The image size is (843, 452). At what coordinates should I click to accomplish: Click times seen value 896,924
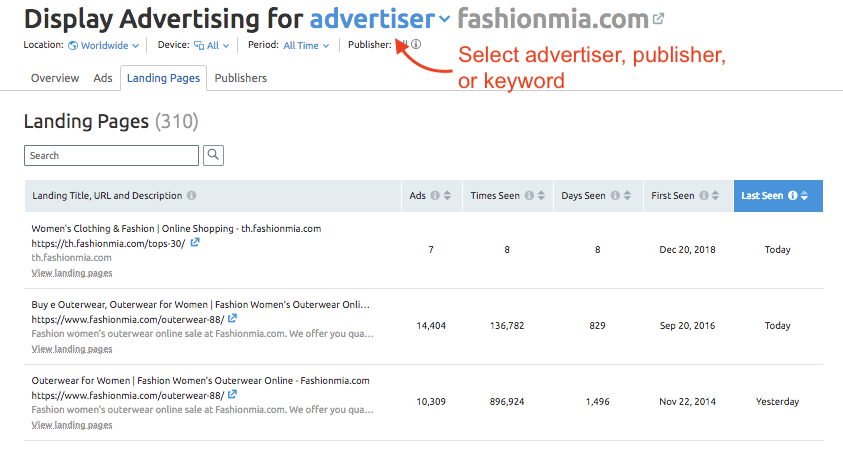507,401
